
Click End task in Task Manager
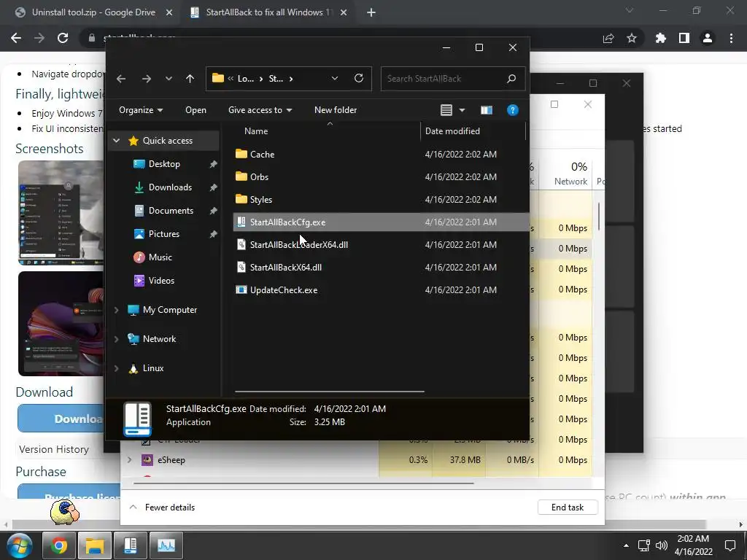[568, 507]
